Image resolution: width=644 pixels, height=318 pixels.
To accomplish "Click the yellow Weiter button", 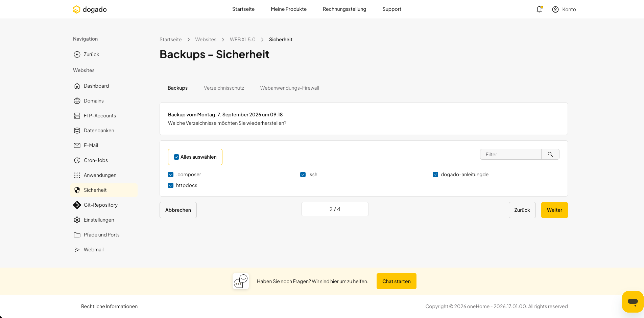I will [x=554, y=210].
